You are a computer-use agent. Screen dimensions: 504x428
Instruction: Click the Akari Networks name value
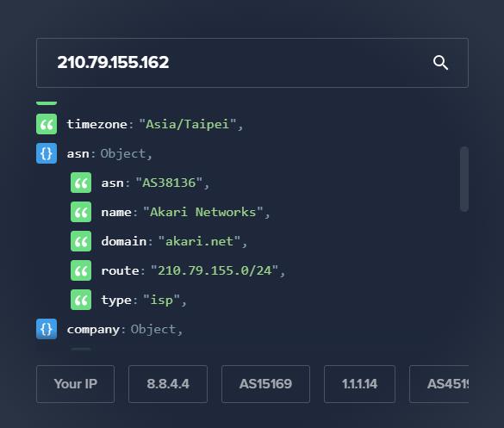[x=203, y=212]
